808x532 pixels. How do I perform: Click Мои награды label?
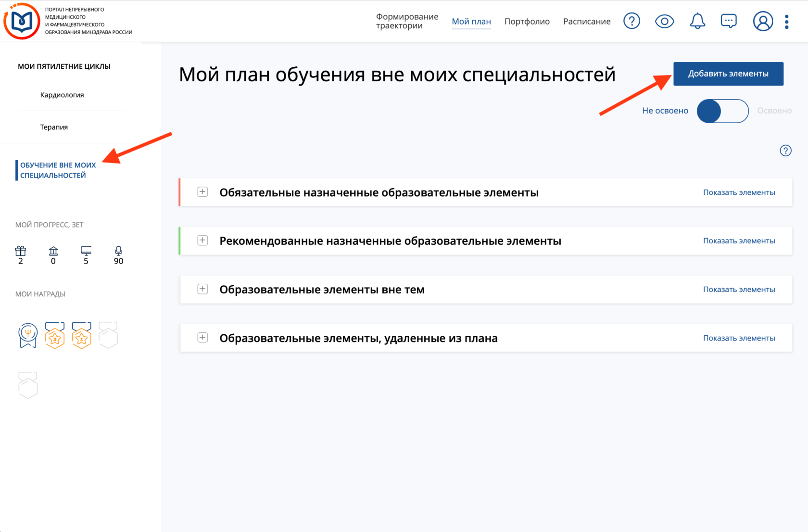(40, 294)
